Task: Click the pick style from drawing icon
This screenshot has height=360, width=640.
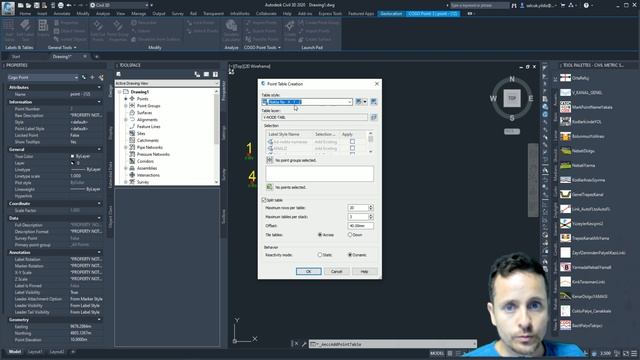Action: pos(373,102)
